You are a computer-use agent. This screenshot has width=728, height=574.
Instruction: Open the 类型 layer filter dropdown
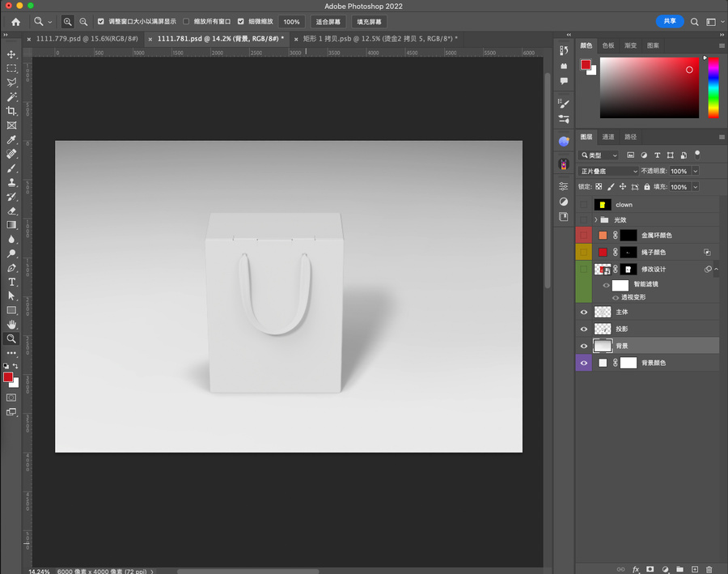tap(599, 155)
